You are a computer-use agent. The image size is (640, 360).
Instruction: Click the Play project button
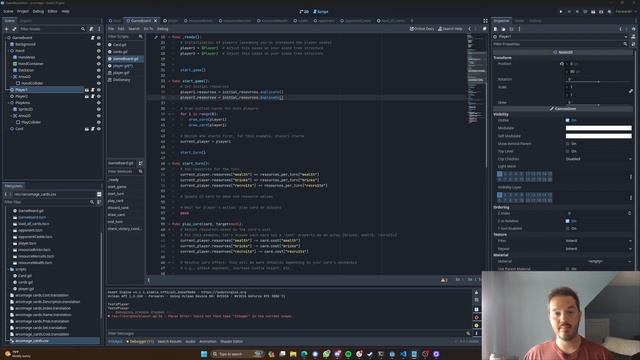pyautogui.click(x=561, y=12)
